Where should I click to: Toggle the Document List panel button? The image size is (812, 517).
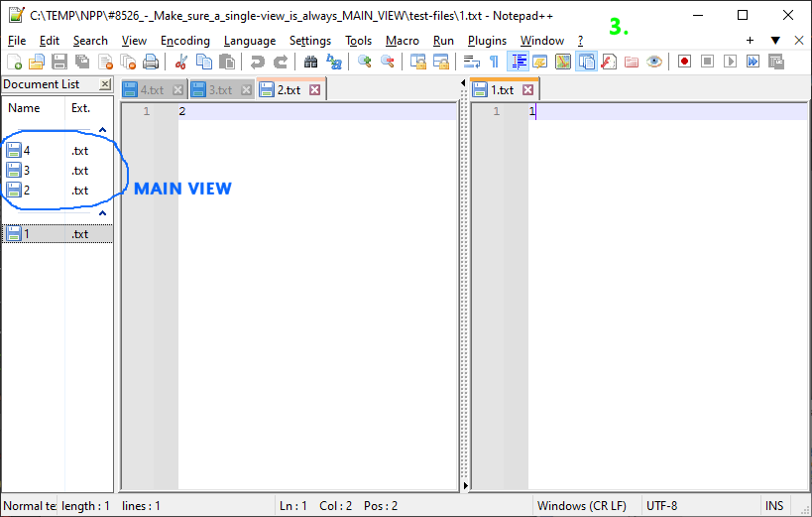(586, 62)
